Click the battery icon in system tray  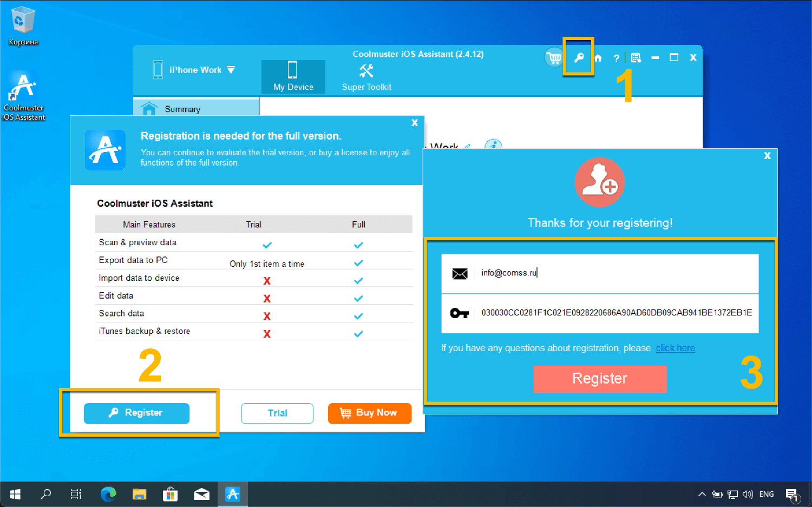717,494
